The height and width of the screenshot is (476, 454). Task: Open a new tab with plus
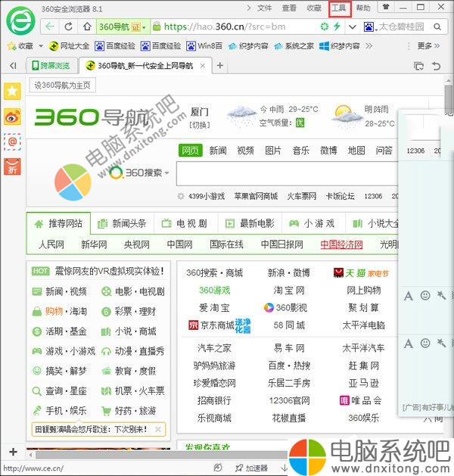[220, 65]
